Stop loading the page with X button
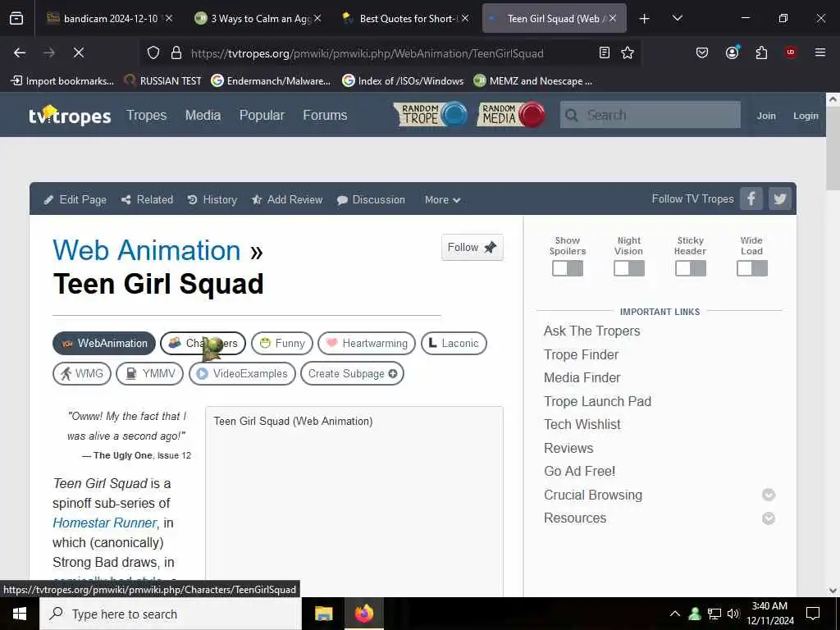 [79, 52]
